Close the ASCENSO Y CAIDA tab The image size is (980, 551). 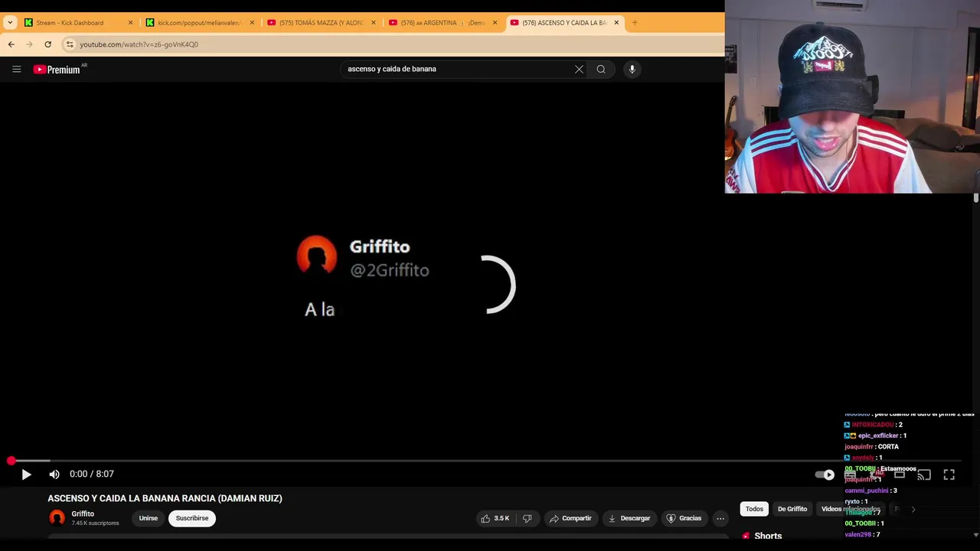616,23
